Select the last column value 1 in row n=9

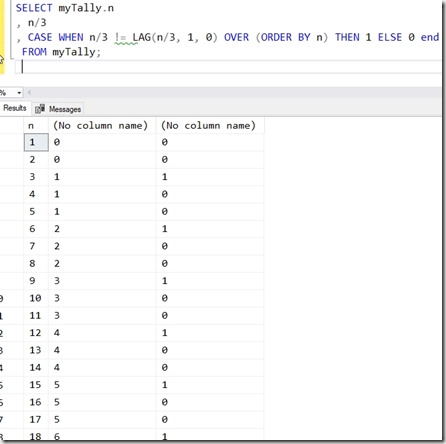(x=210, y=281)
